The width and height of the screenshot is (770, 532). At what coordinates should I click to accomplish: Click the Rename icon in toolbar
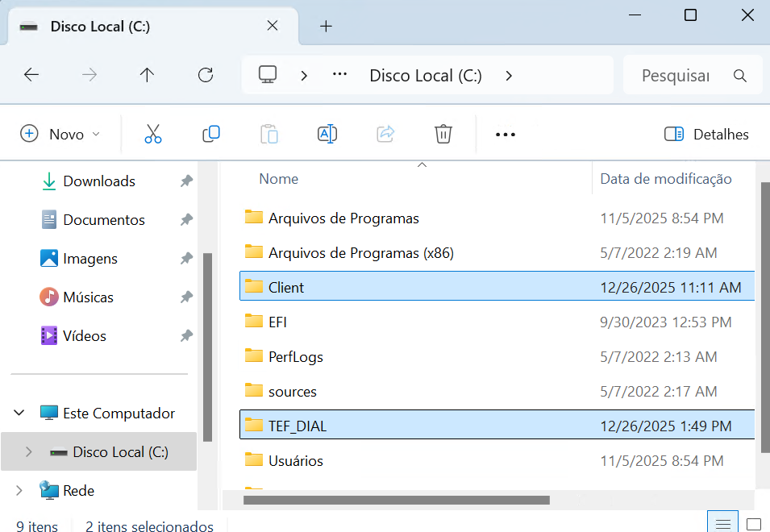pos(327,134)
